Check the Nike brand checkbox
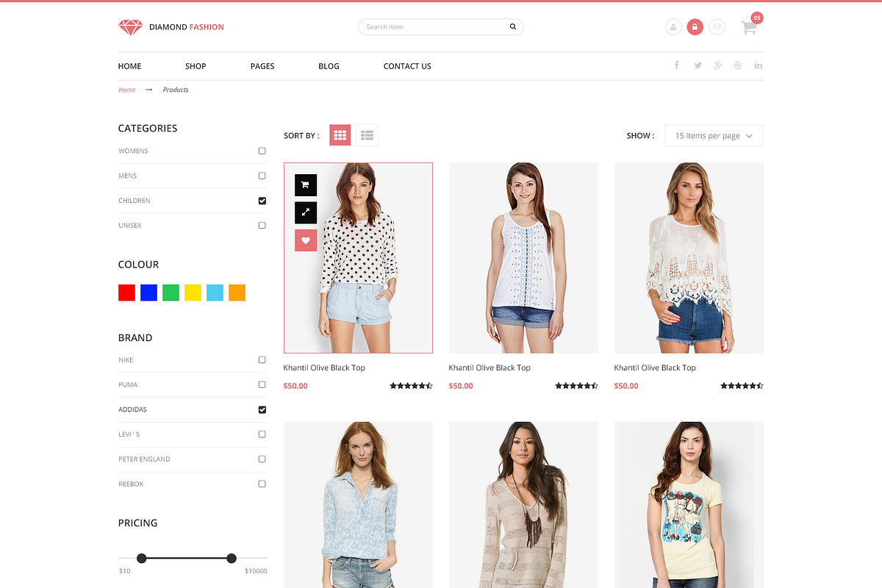Screen dimensions: 882x588 262,360
